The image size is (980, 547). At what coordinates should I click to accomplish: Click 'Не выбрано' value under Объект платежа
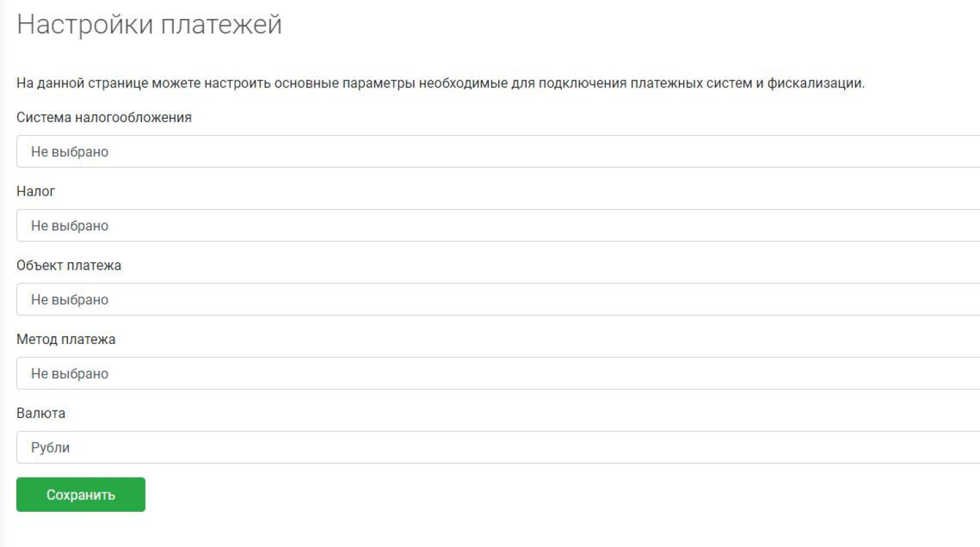70,300
